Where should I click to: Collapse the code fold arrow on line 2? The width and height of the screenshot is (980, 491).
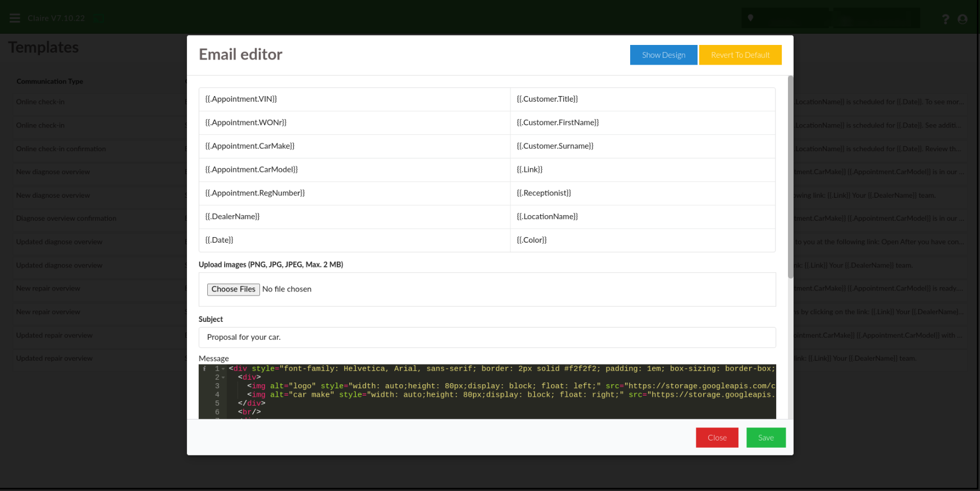tap(224, 378)
